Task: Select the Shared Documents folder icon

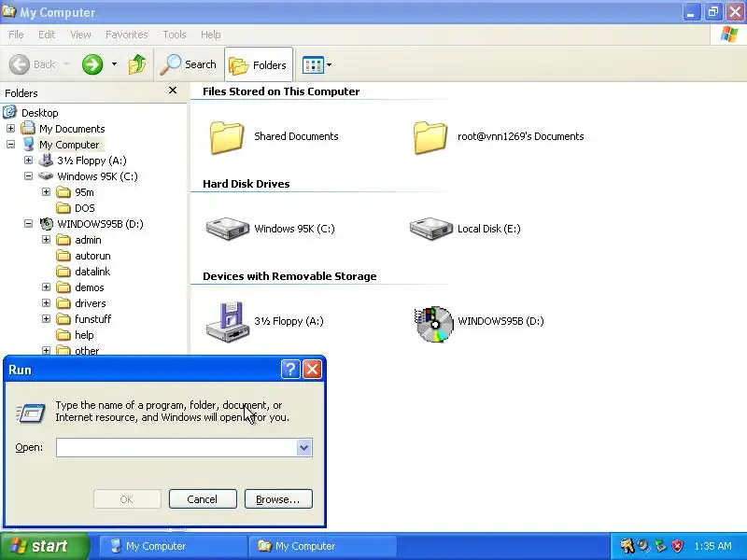Action: 227,137
